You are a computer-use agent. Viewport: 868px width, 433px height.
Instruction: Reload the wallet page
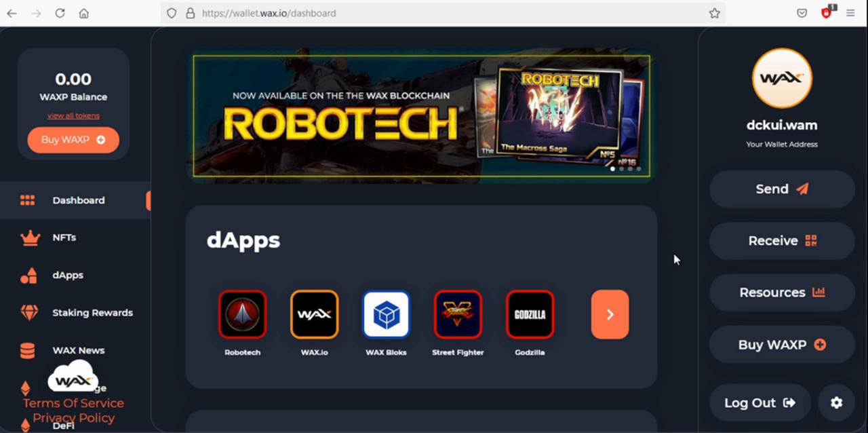coord(60,13)
